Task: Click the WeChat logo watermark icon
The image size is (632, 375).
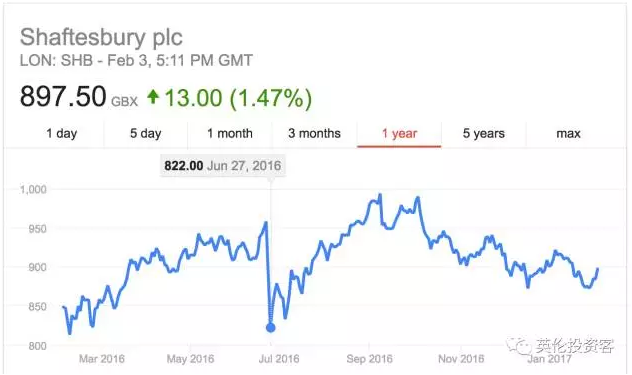Action: [519, 346]
